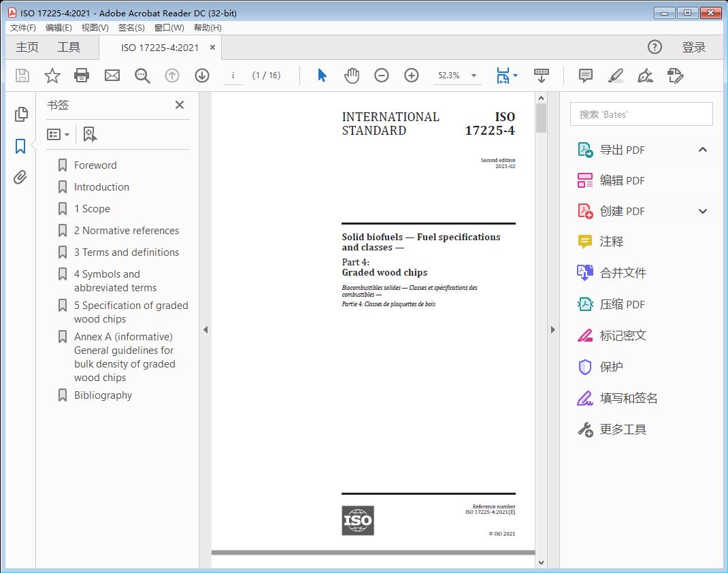Click the zoom in plus icon

412,76
